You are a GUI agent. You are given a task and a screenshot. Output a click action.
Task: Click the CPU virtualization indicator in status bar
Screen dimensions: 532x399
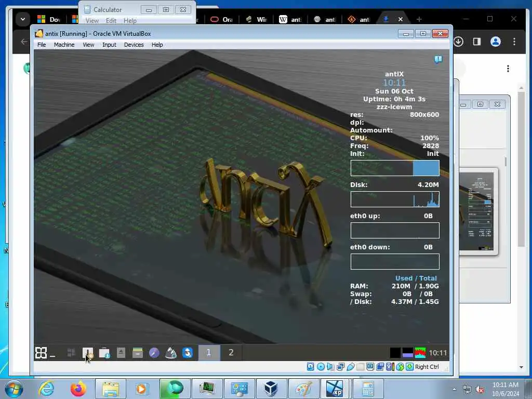(390, 367)
